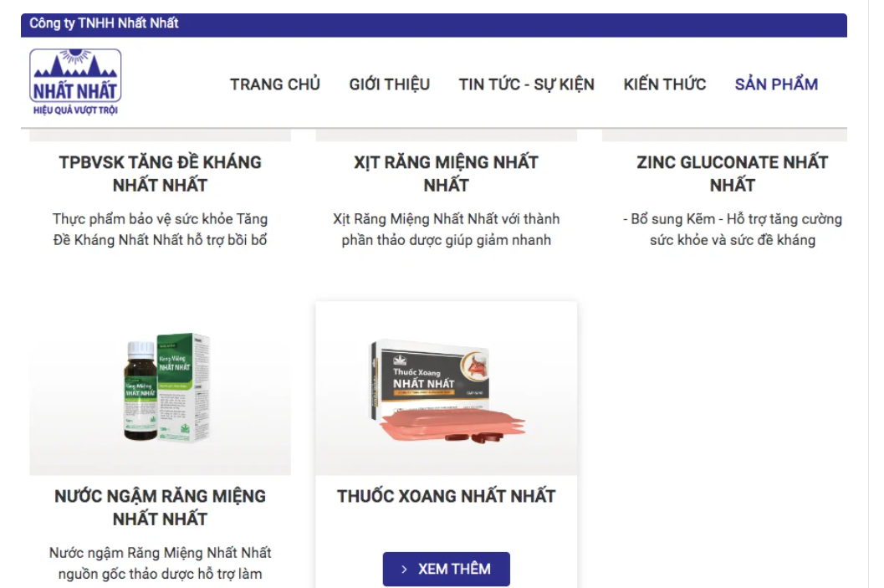884x588 pixels.
Task: Click the Xịt Răng Miệng description text
Action: 447,229
